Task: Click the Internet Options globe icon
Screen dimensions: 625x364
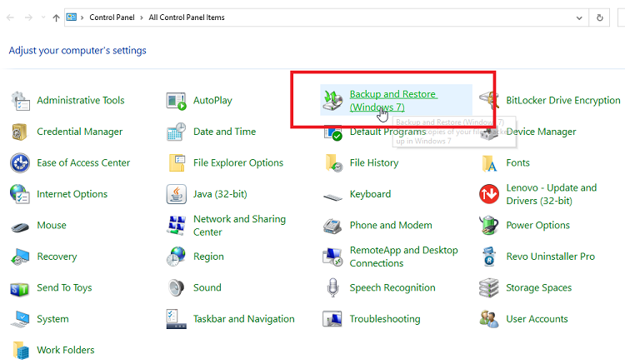Action: pyautogui.click(x=19, y=194)
